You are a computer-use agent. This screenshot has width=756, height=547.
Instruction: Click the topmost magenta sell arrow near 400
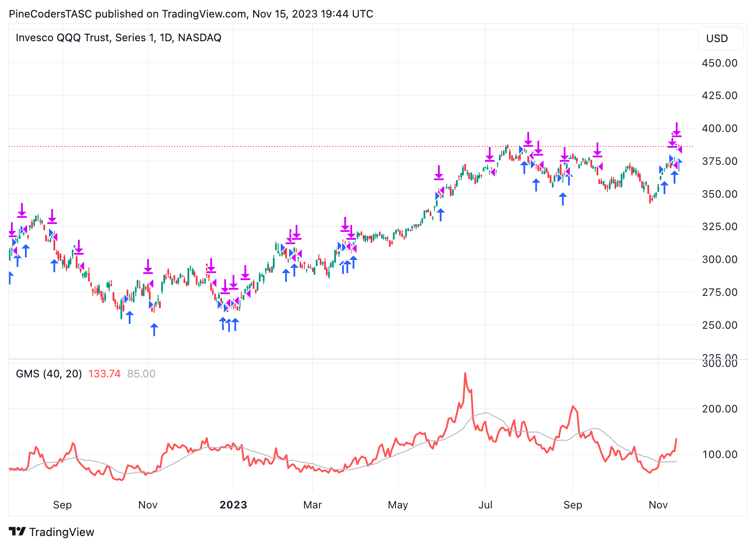[677, 130]
